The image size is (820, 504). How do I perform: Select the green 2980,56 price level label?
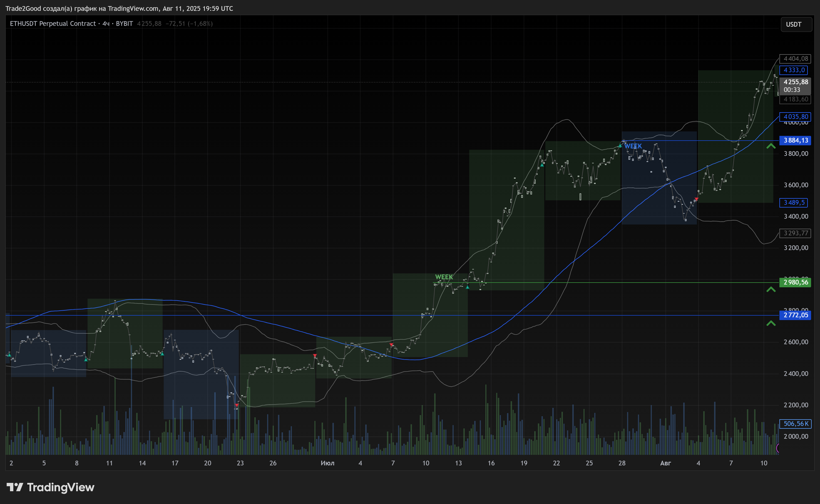(x=795, y=282)
